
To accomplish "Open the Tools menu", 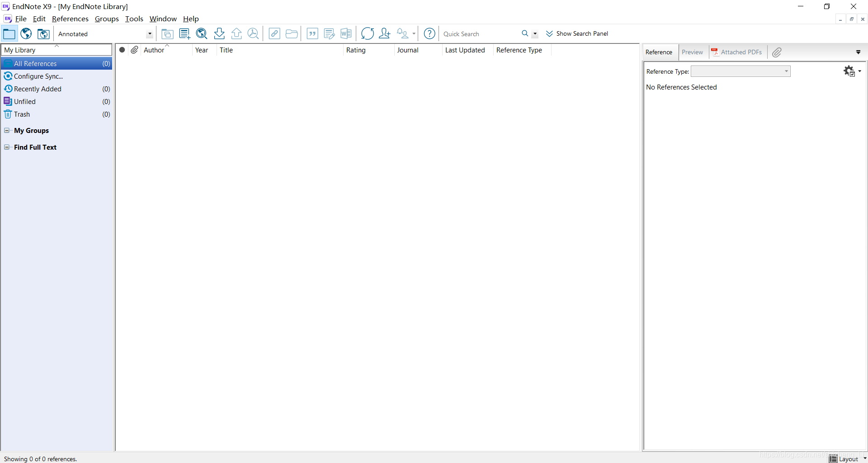I will coord(134,19).
